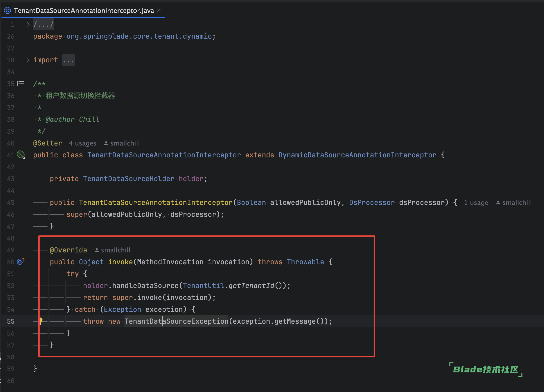
Task: Click the folded '...' import placeholder
Action: click(x=68, y=60)
